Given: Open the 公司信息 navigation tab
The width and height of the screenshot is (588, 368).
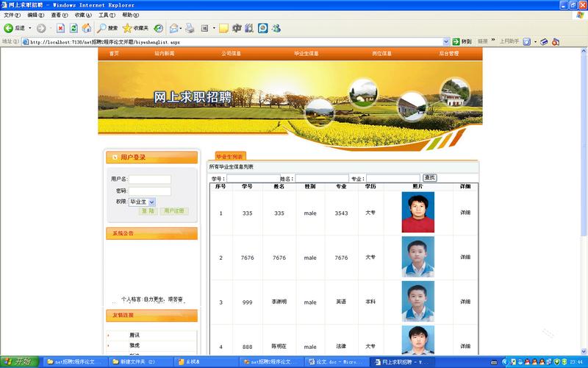Looking at the screenshot, I should pos(231,54).
